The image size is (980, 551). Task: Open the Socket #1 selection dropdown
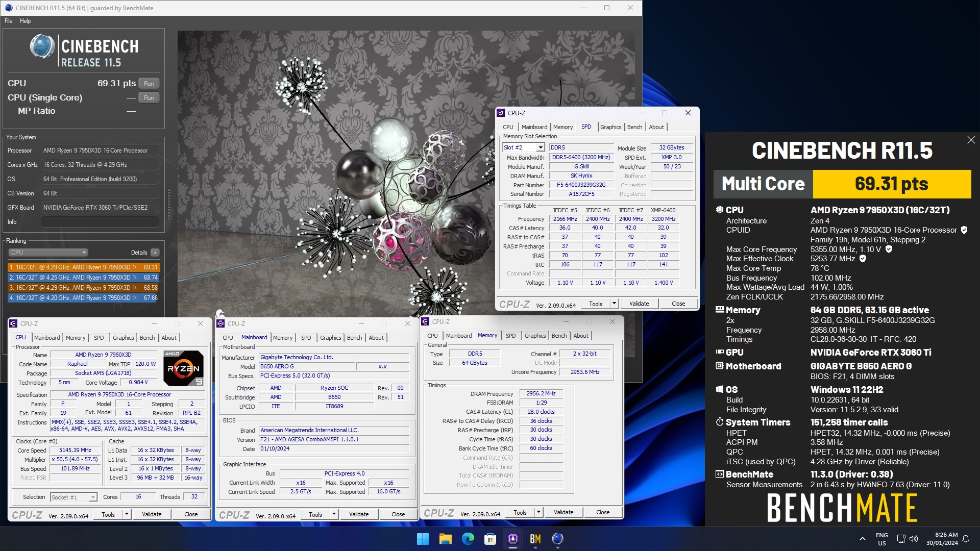point(73,497)
